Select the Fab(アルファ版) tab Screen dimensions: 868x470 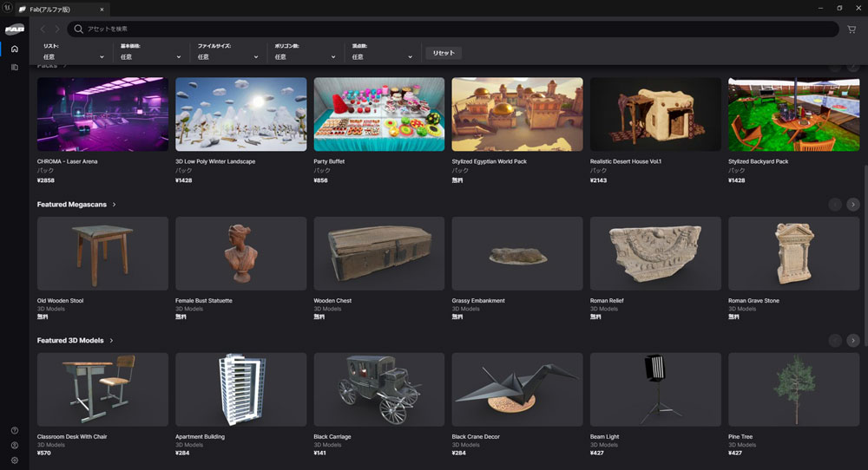[x=61, y=10]
